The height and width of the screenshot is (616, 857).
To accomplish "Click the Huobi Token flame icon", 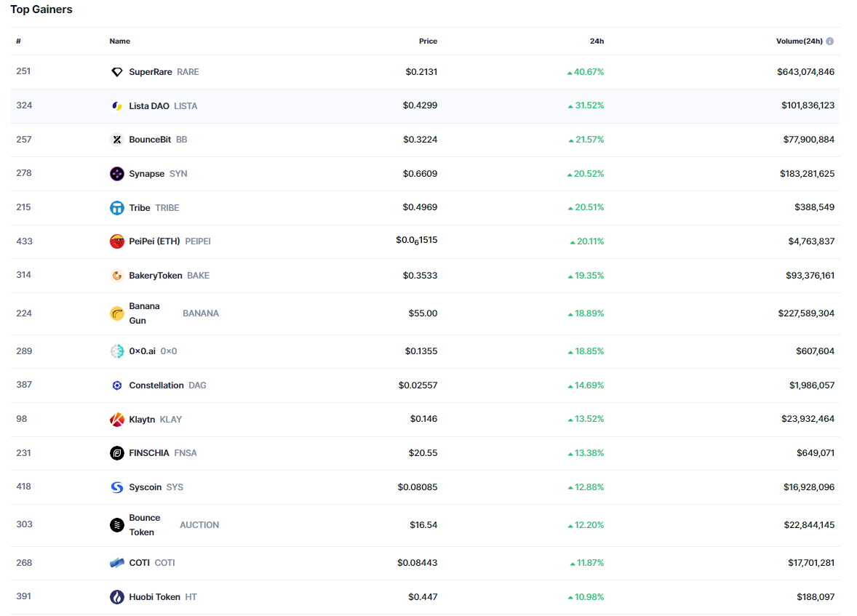I will point(116,597).
